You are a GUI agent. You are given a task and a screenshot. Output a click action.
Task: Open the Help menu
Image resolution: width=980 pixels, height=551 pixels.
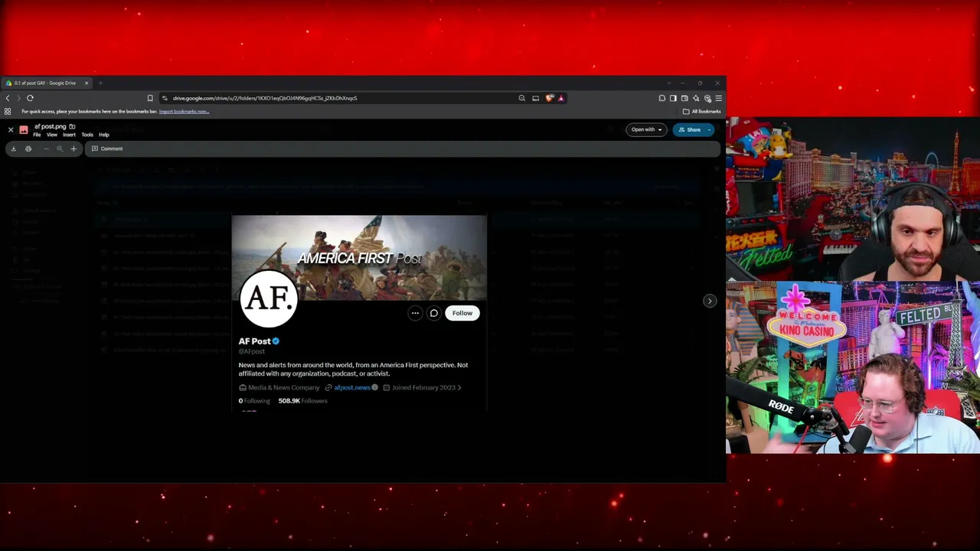[x=104, y=135]
